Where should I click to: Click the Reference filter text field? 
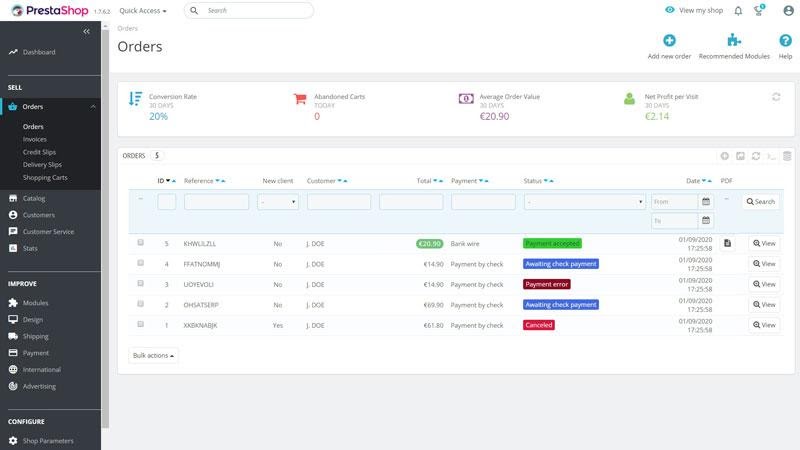(216, 202)
